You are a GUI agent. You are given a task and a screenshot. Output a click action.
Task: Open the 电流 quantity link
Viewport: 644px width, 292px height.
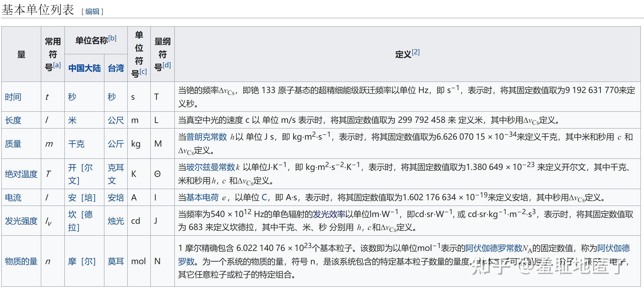click(13, 198)
